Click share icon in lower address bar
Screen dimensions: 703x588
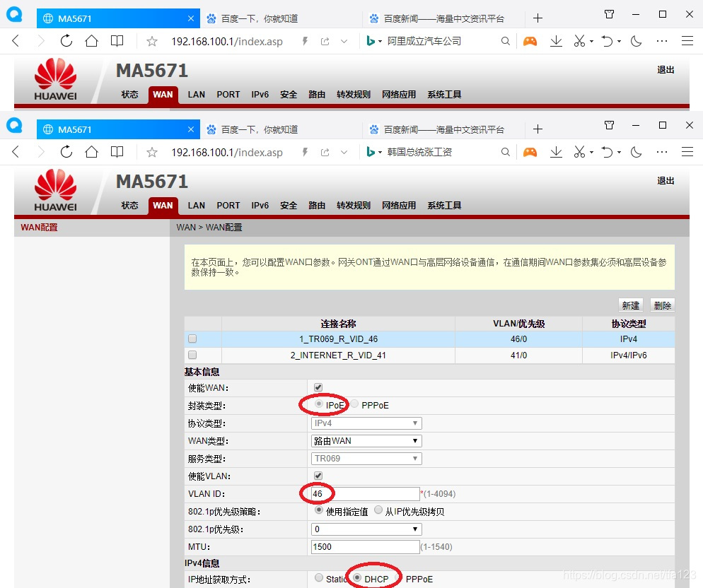[x=325, y=153]
